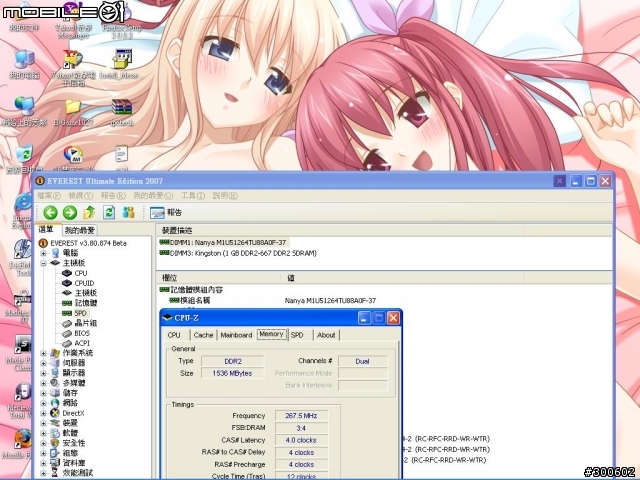The height and width of the screenshot is (480, 640).
Task: Open the Network Places desktop icon
Action: click(24, 111)
